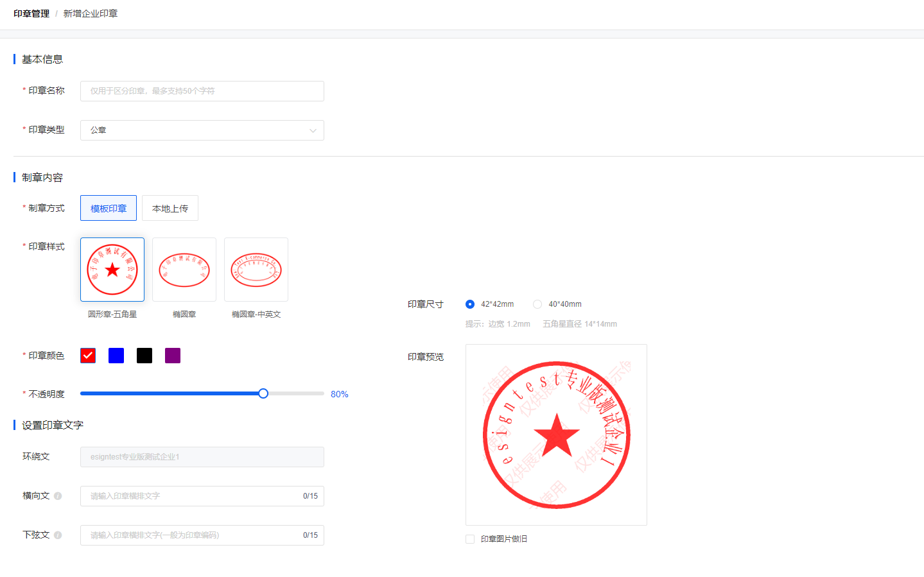This screenshot has height=577, width=924.
Task: Go to 印章管理 breadcrumb link
Action: (x=31, y=13)
